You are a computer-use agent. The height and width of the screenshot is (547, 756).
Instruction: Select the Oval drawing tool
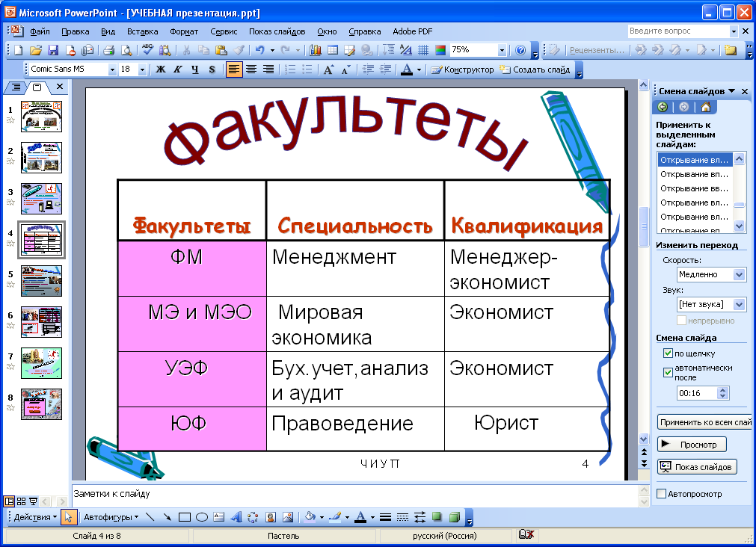pos(202,517)
